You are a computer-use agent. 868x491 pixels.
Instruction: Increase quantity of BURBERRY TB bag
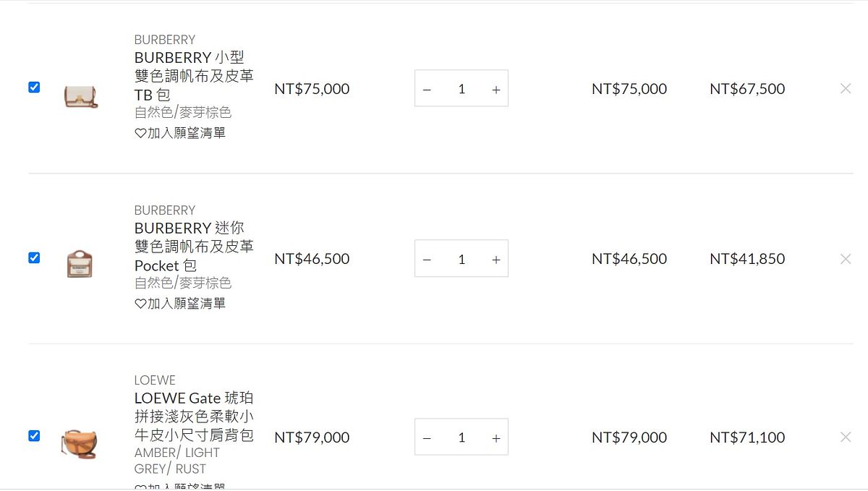(x=496, y=90)
